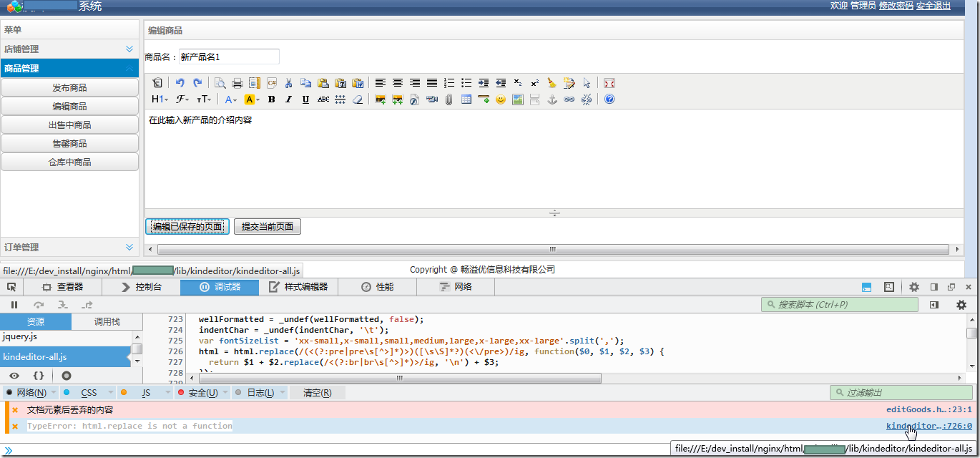
Task: Switch to the 控制台 console tab
Action: (x=141, y=287)
